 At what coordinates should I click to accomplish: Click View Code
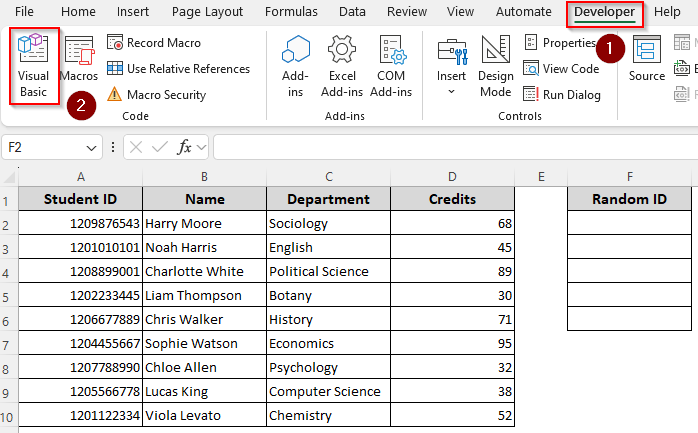[562, 69]
